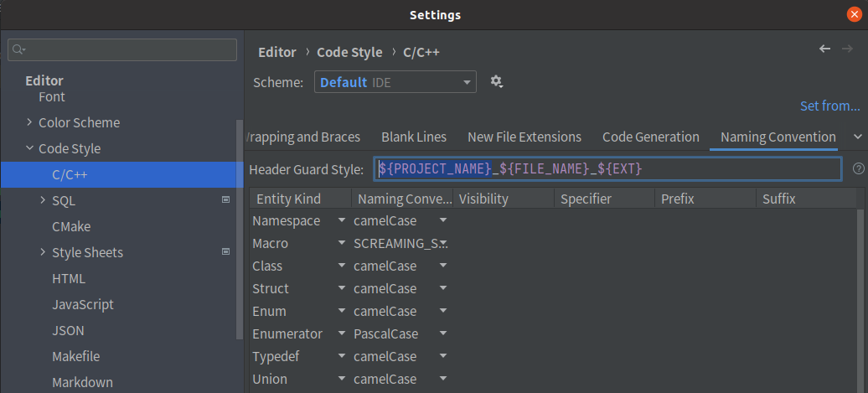Image resolution: width=868 pixels, height=393 pixels.
Task: Click the forward navigation arrow
Action: click(x=848, y=49)
